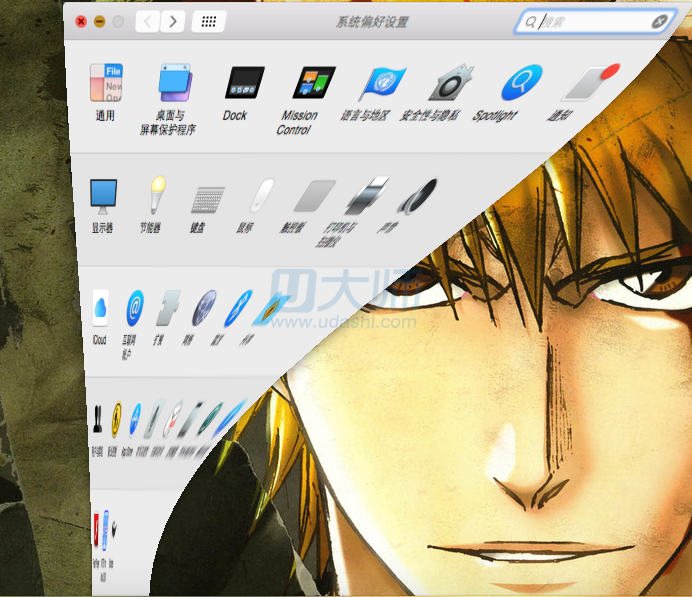The image size is (692, 597).
Task: Open Energy Saver lightbulb icon
Action: tap(155, 195)
